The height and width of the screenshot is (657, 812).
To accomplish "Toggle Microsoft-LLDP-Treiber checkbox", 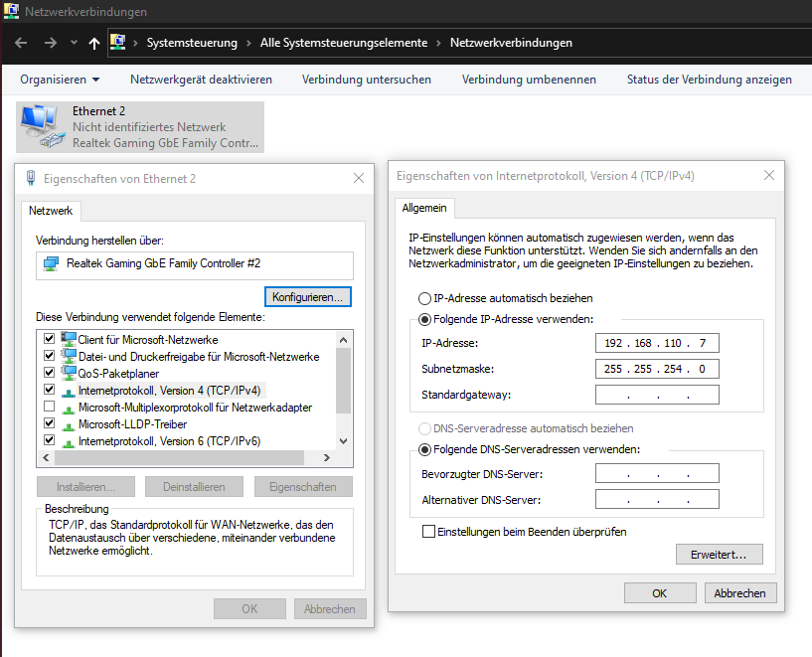I will (49, 423).
